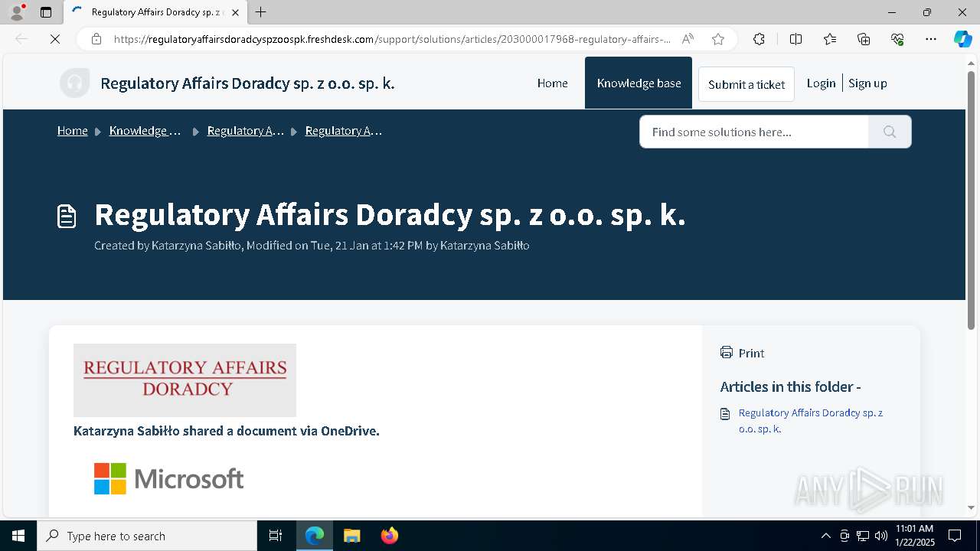Launch Firefox from taskbar
980x551 pixels.
pyautogui.click(x=390, y=536)
